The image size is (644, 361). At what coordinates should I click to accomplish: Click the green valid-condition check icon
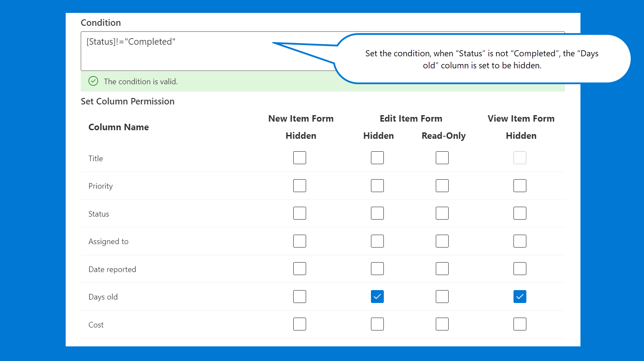[93, 81]
